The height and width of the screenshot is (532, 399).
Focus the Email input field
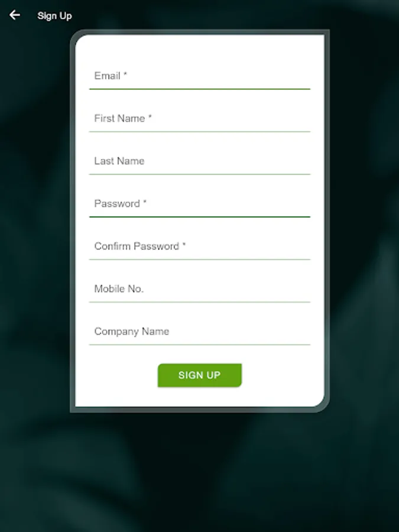pyautogui.click(x=200, y=76)
